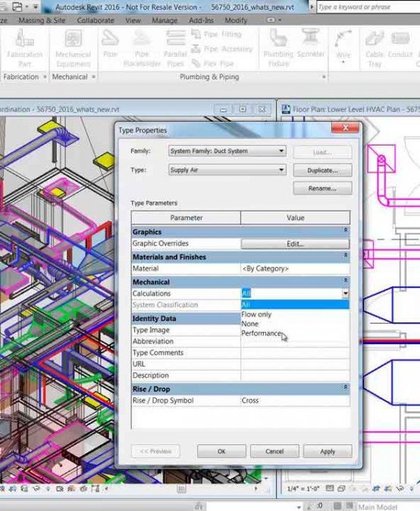
Task: Click Edit... for Graphic Overrides
Action: tap(295, 244)
